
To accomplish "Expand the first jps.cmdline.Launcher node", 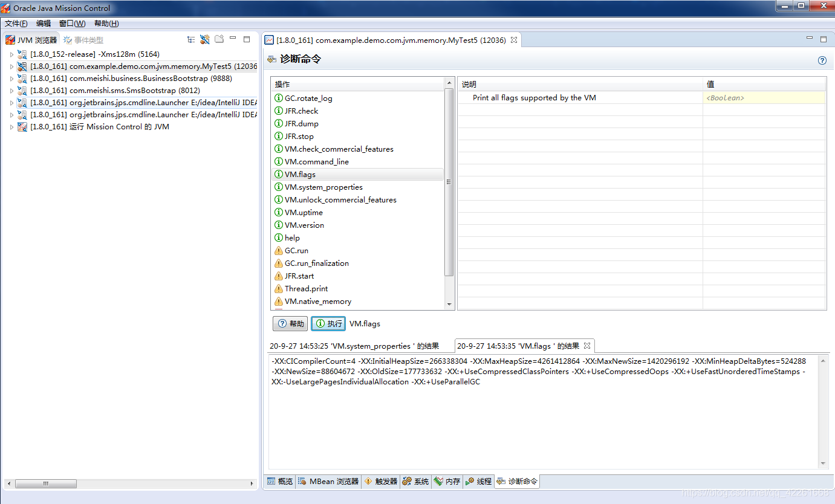I will coord(11,103).
